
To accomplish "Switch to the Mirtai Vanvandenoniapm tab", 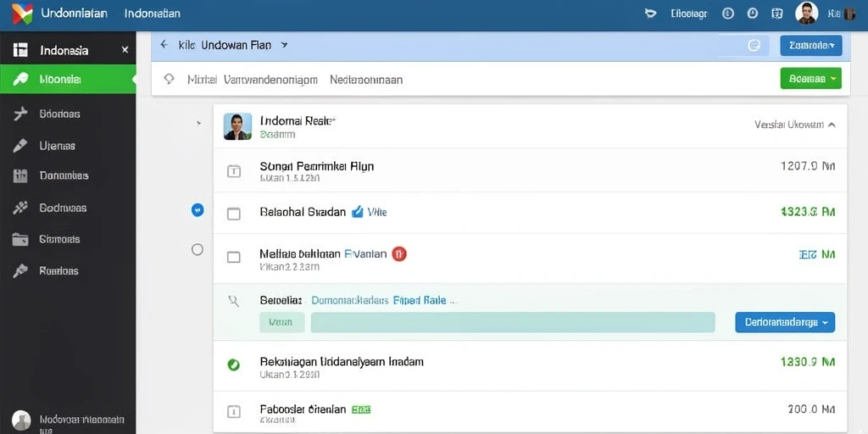I will click(253, 80).
